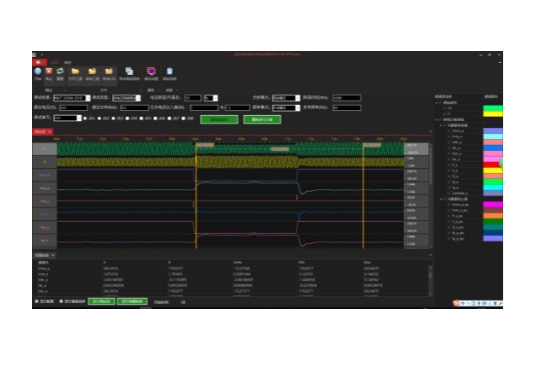The image size is (540, 380).
Task: Open the dropdown left of ch checkboxes
Action: tap(68, 118)
